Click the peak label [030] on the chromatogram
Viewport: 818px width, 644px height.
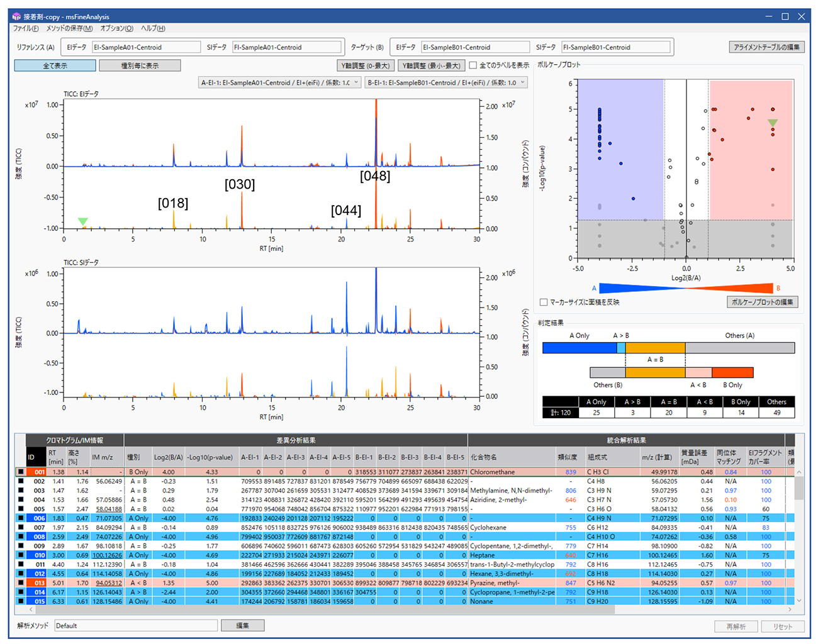tap(240, 184)
